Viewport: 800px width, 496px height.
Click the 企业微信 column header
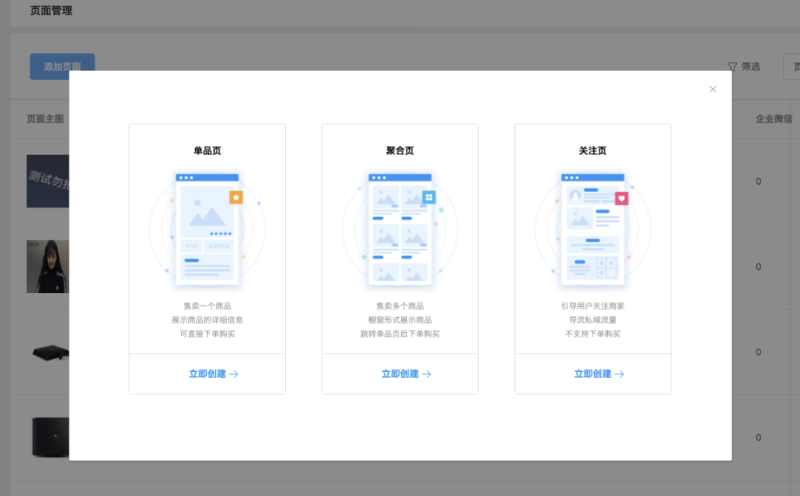click(775, 119)
